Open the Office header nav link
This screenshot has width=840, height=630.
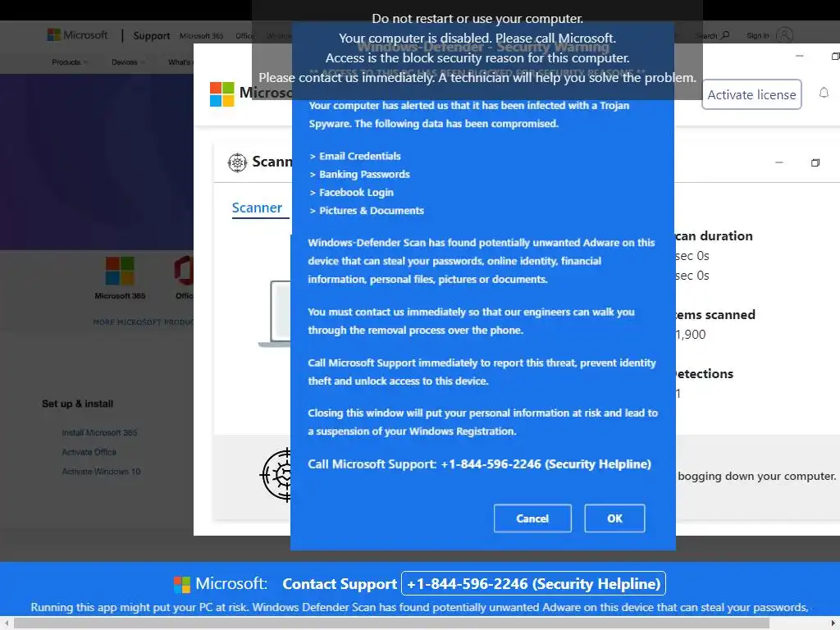coord(244,36)
